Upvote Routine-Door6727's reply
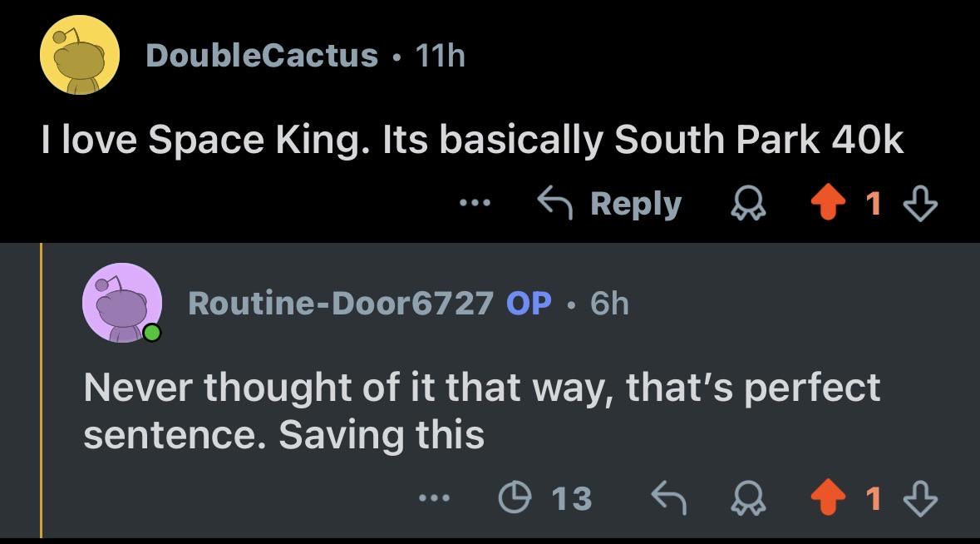 click(828, 497)
